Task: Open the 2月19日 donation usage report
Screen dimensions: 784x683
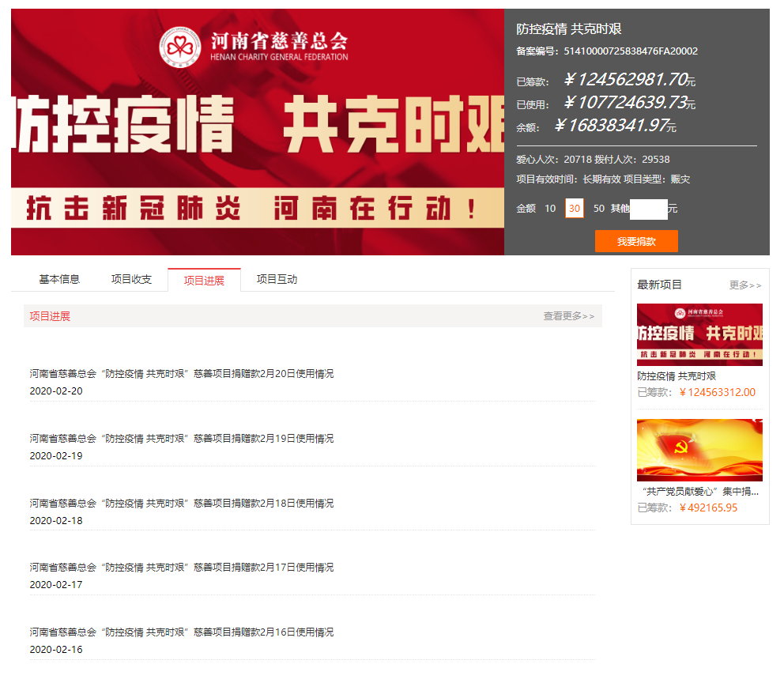Action: click(x=182, y=439)
